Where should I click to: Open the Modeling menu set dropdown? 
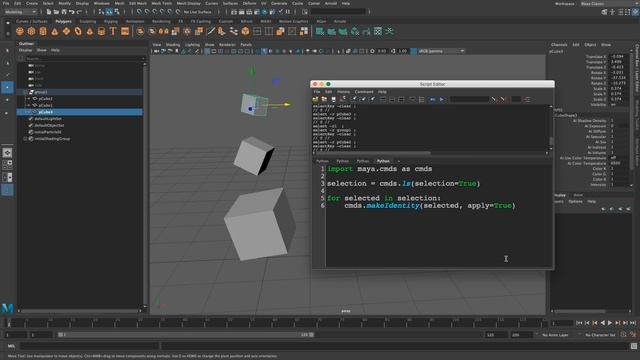coord(20,12)
